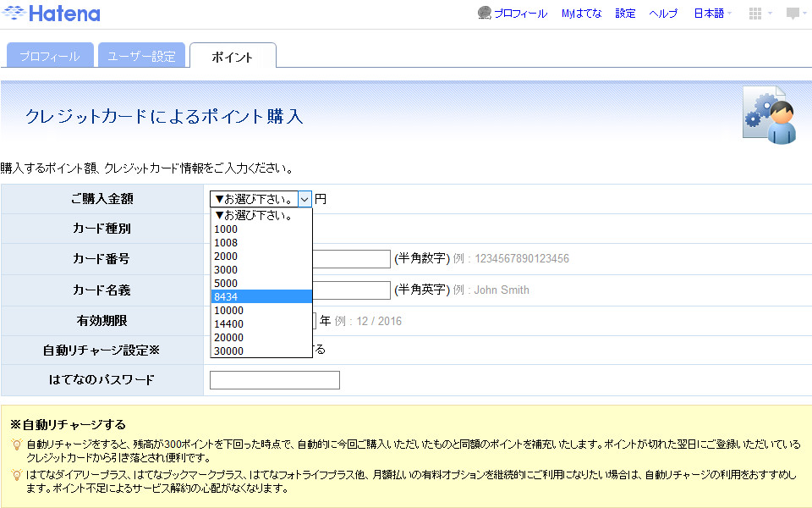This screenshot has width=812, height=508.
Task: Select 10000 in the amount list
Action: pos(261,310)
